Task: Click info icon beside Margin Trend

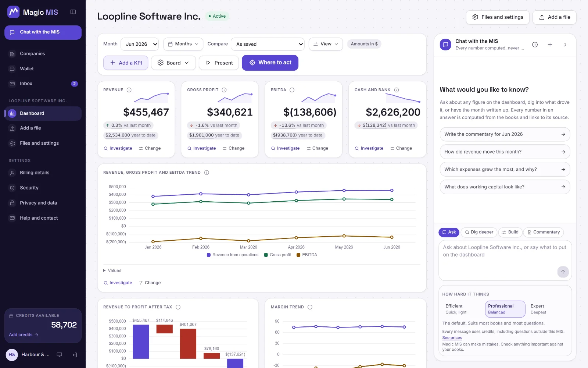Action: (310, 307)
